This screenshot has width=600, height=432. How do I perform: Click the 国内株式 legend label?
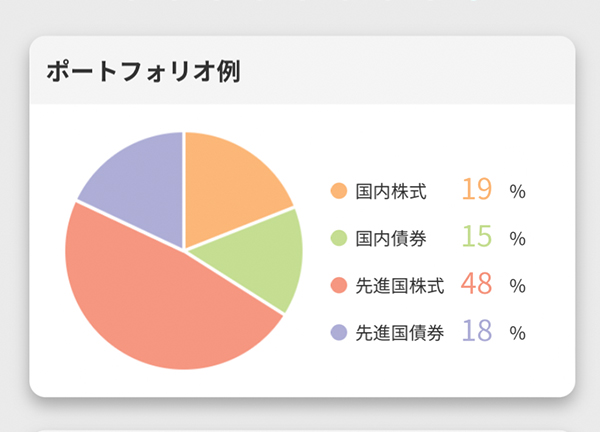coord(391,191)
